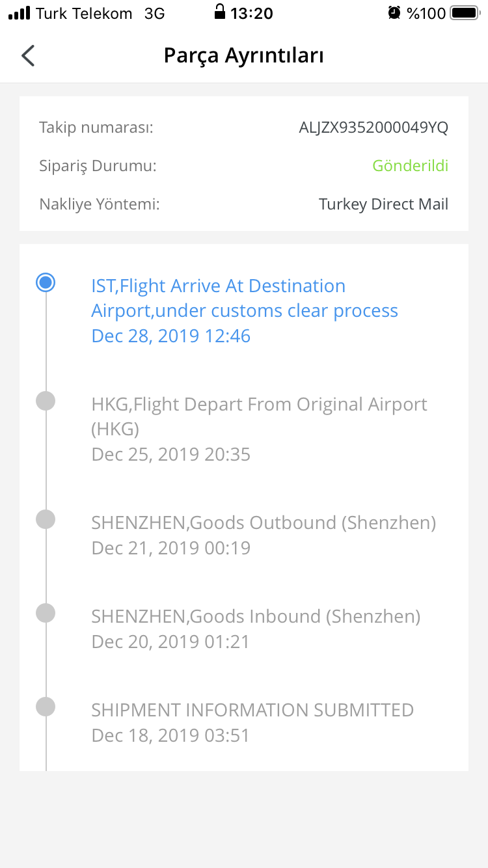Tap the battery icon in status bar

tap(465, 12)
